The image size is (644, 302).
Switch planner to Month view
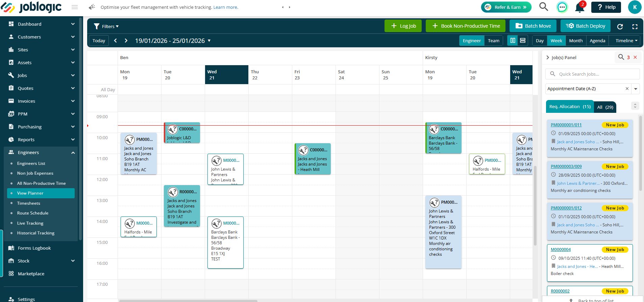point(576,41)
